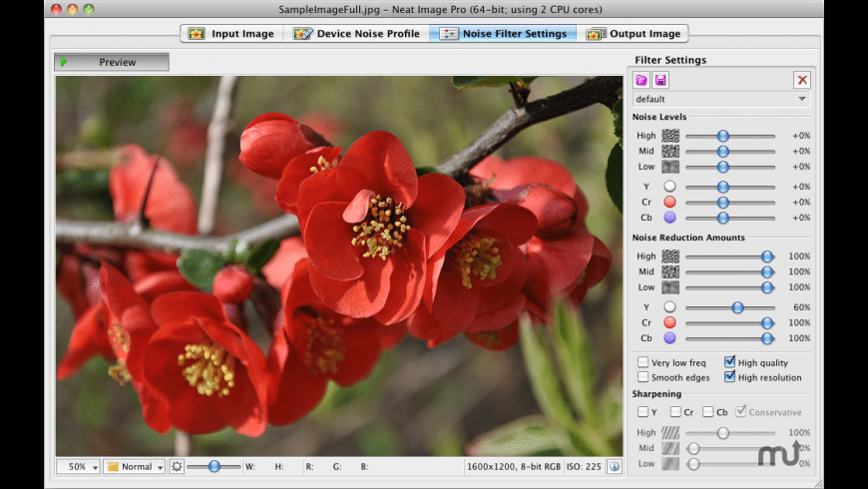Click the Noise Levels Y channel circle

(669, 187)
